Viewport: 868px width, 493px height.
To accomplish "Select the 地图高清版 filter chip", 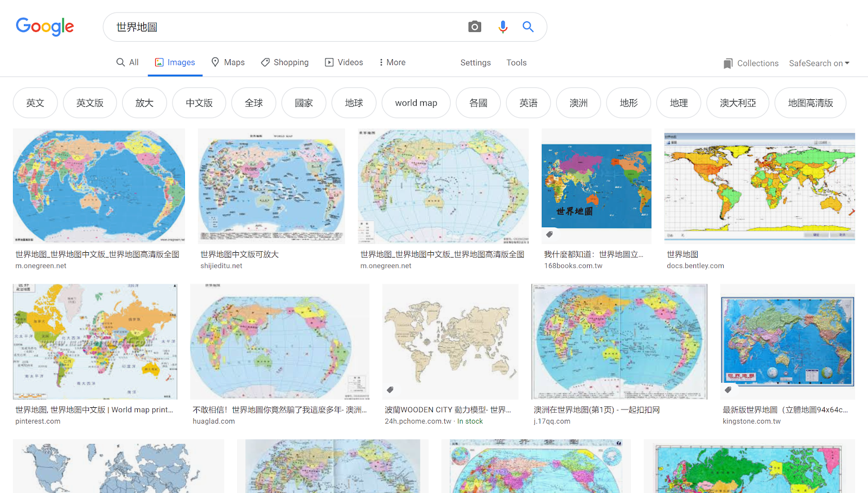I will click(x=810, y=103).
